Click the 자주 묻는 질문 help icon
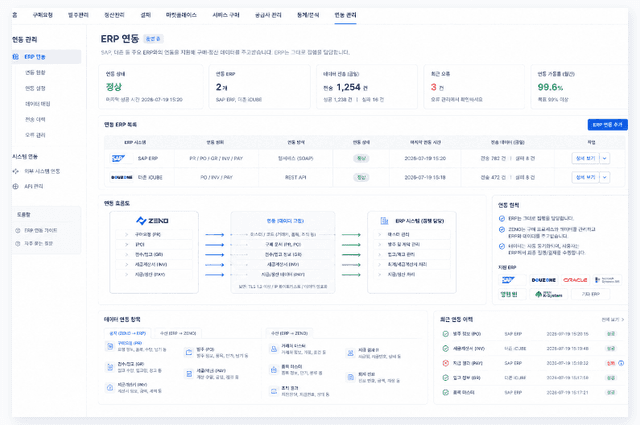Viewport: 640px width, 425px height. (18, 244)
